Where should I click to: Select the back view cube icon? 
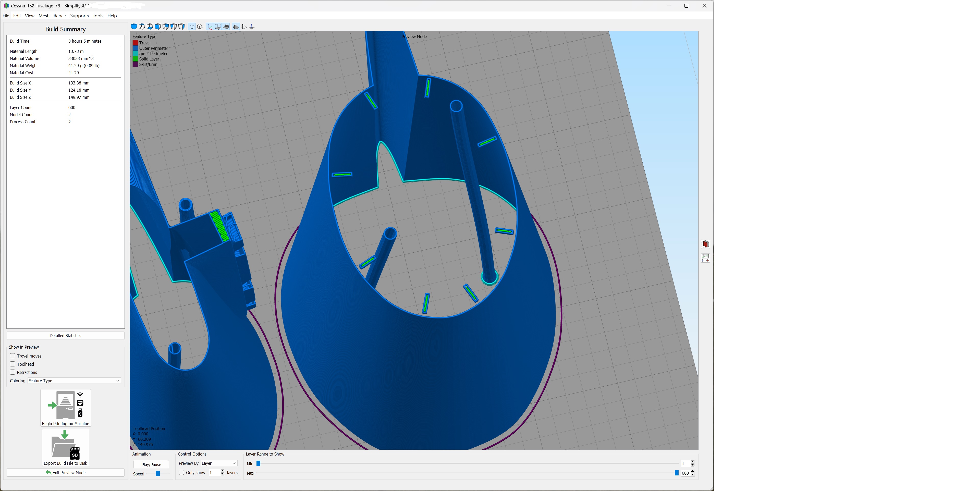pos(166,27)
